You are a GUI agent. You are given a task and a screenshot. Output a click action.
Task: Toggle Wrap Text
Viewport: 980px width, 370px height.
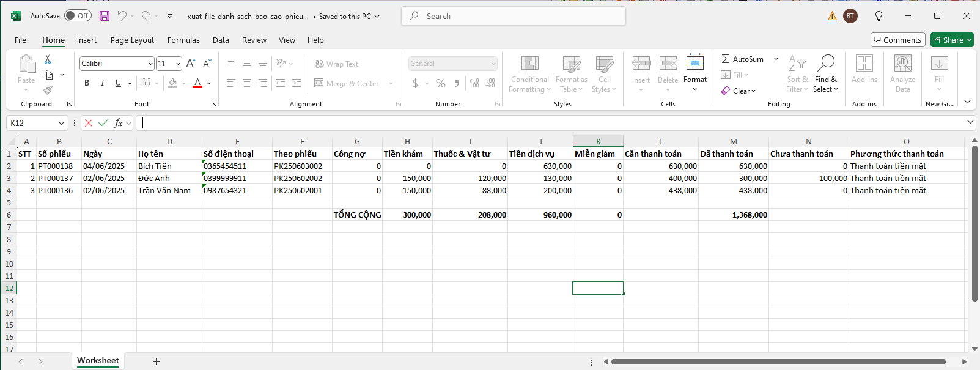tap(337, 64)
